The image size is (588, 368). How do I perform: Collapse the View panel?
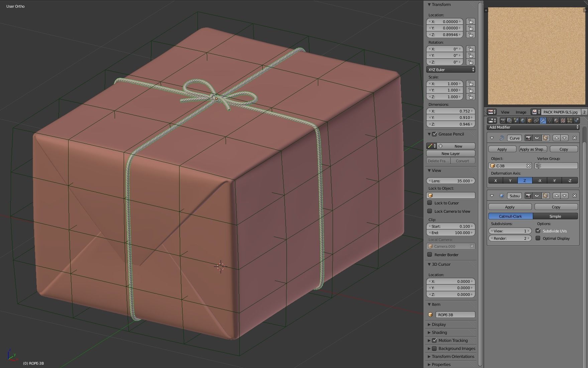pos(429,170)
